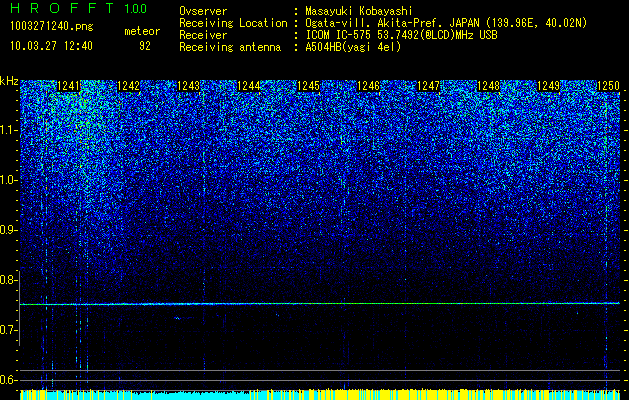Click the 0.7 frequency axis label

[9, 330]
